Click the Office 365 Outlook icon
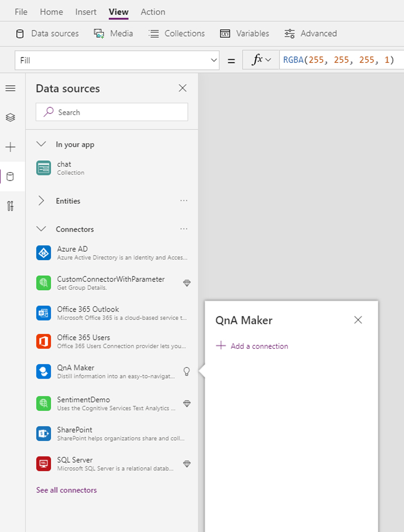 pyautogui.click(x=44, y=313)
